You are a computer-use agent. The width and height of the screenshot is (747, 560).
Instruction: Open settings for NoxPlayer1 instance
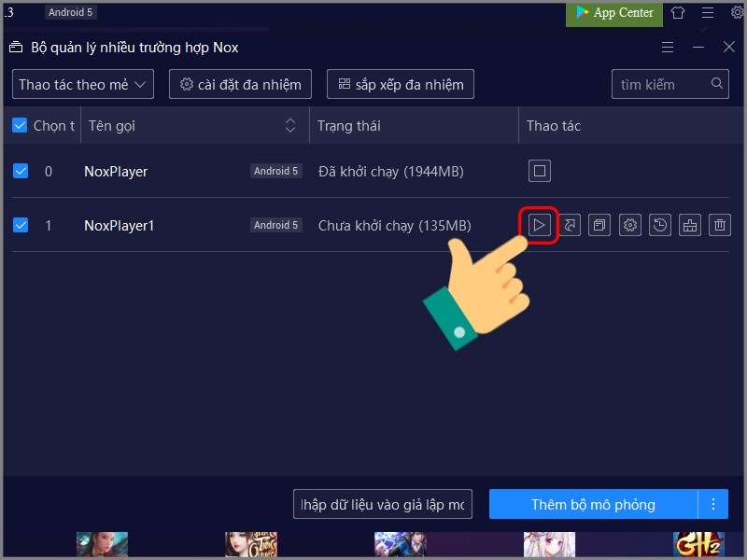point(628,225)
